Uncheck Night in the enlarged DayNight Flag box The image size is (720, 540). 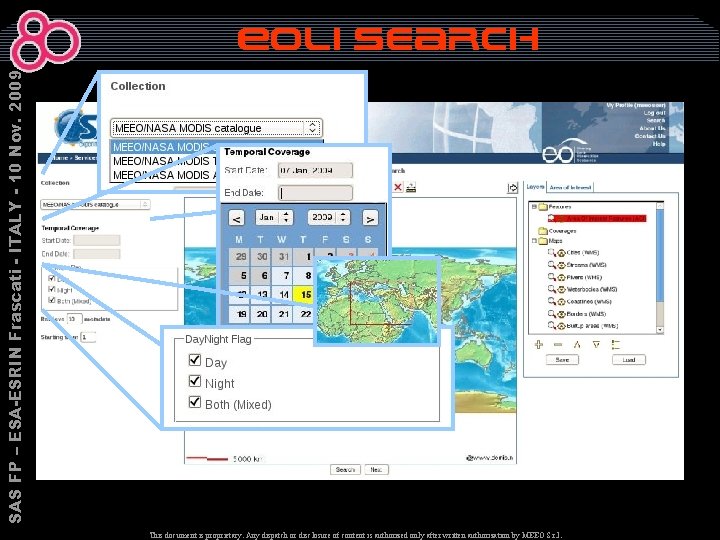tap(195, 381)
